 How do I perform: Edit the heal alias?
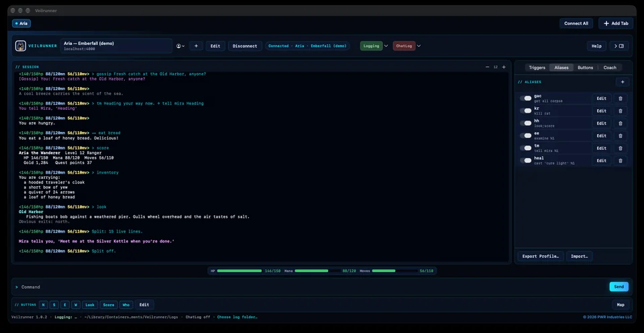click(x=601, y=160)
